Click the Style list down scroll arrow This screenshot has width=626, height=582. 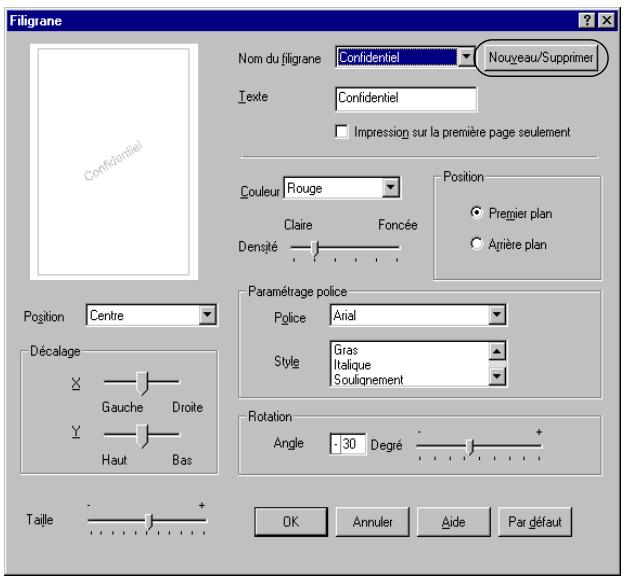[x=497, y=376]
